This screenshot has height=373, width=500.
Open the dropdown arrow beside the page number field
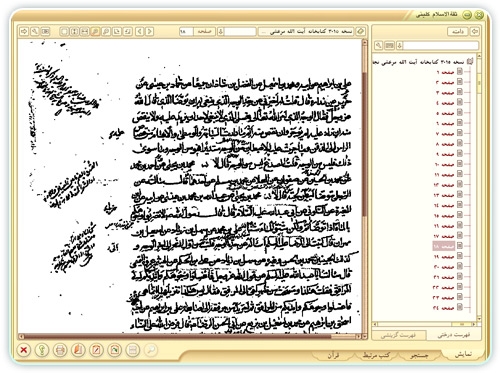coord(220,31)
